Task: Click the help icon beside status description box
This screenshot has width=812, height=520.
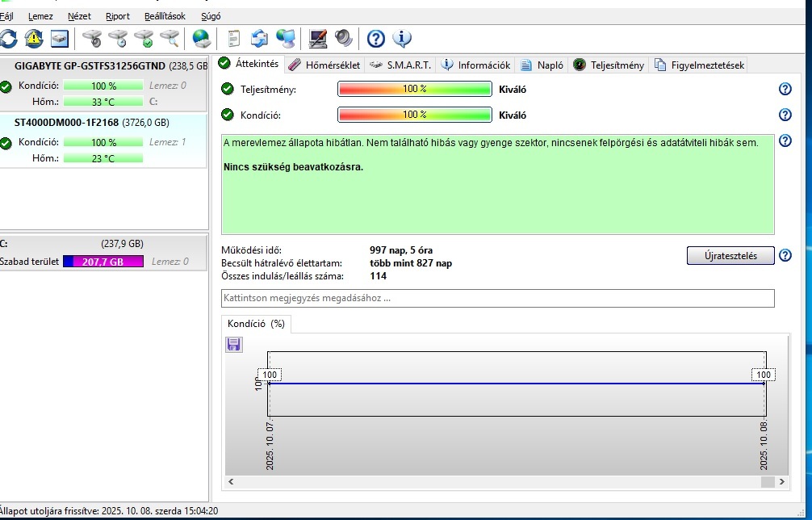Action: [785, 140]
